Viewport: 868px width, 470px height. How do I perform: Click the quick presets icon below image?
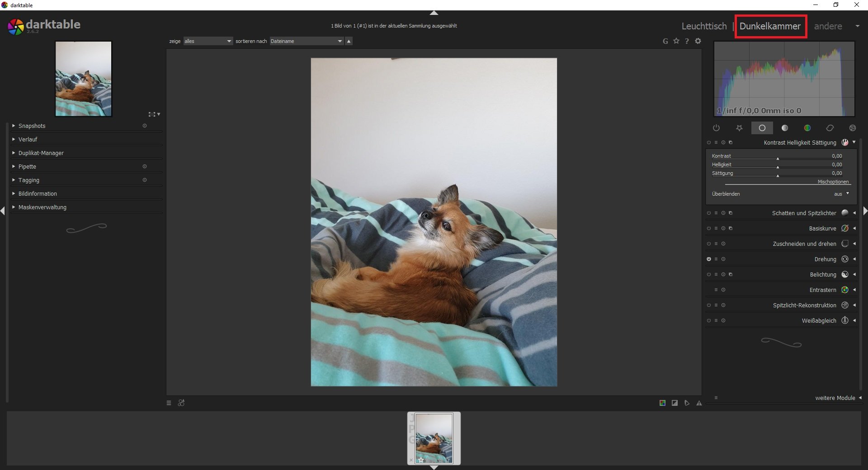click(x=169, y=403)
